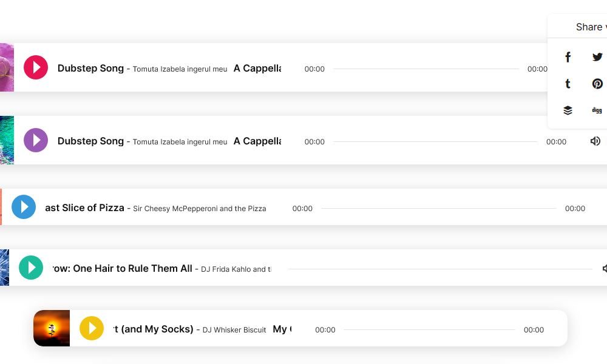Seek on first Dubstep Song progress bar
Screen dimensions: 607x364
(x=426, y=69)
